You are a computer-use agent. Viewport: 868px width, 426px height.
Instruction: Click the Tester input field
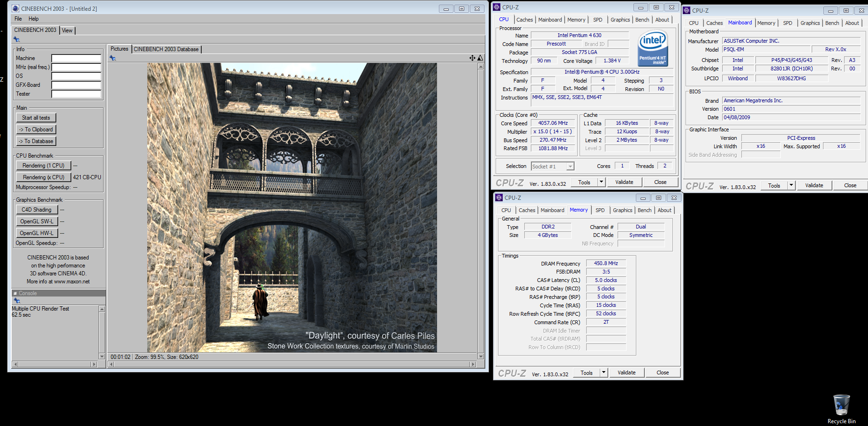pyautogui.click(x=76, y=94)
